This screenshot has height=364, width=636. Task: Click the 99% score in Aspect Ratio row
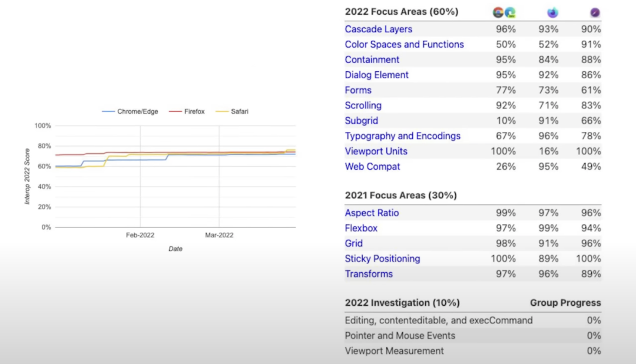click(506, 213)
